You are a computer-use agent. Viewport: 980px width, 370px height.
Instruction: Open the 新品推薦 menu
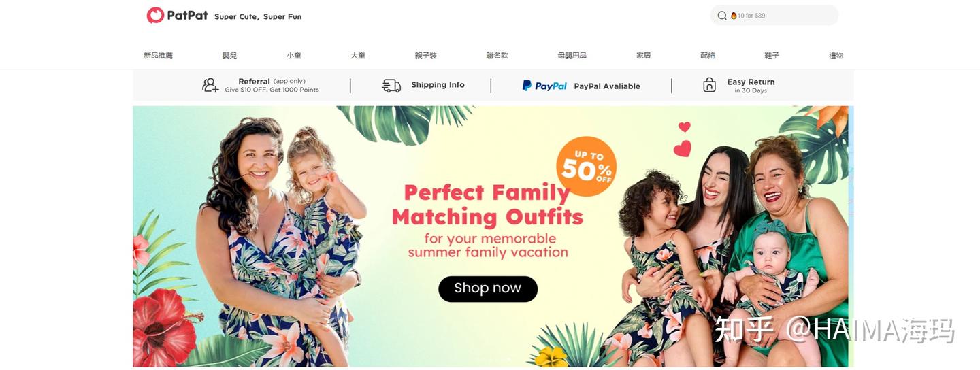pos(158,56)
